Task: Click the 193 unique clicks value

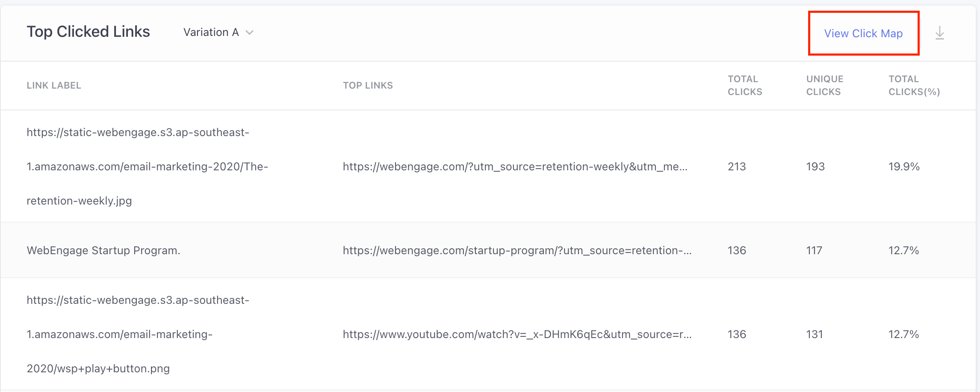Action: [815, 166]
